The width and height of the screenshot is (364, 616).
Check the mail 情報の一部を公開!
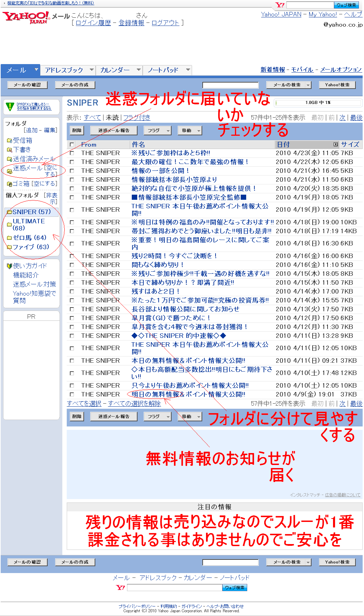(72, 171)
